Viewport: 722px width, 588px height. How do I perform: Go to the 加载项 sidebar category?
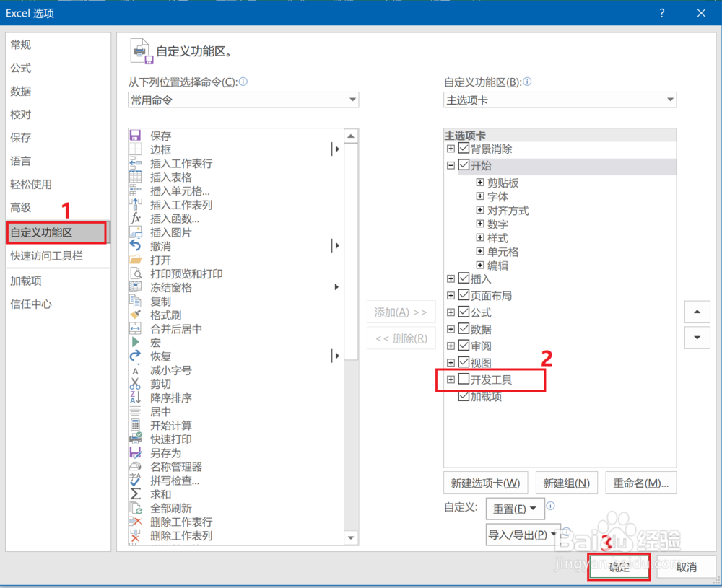26,281
